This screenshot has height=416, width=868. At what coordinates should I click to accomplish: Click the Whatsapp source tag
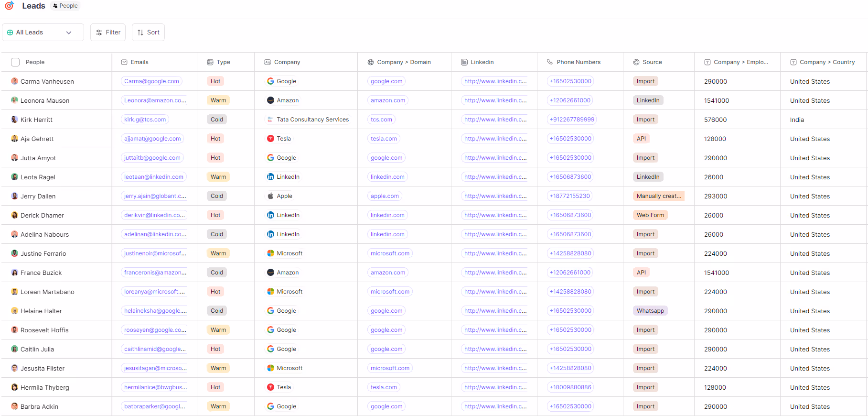coord(650,311)
